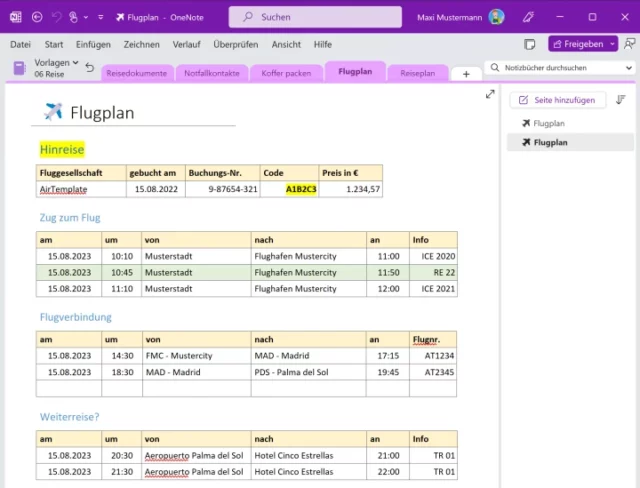Viewport: 640px width, 488px height.
Task: Click the Freigeben share button
Action: [x=578, y=44]
